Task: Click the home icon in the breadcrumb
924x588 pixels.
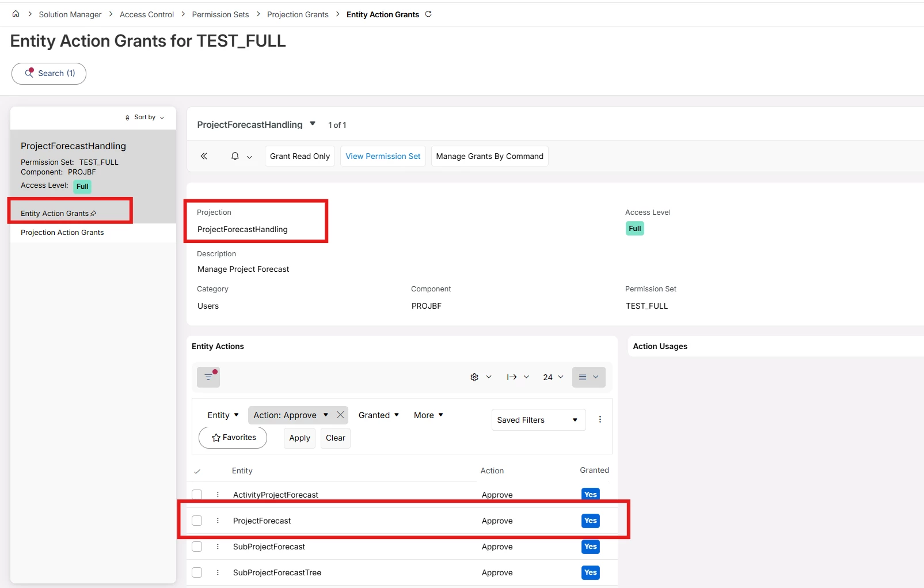Action: (x=16, y=14)
